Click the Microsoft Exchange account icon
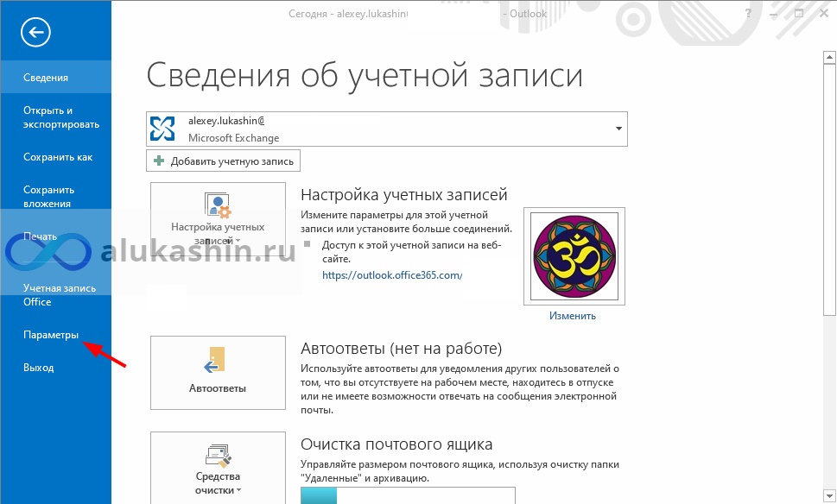The image size is (837, 504). click(162, 129)
